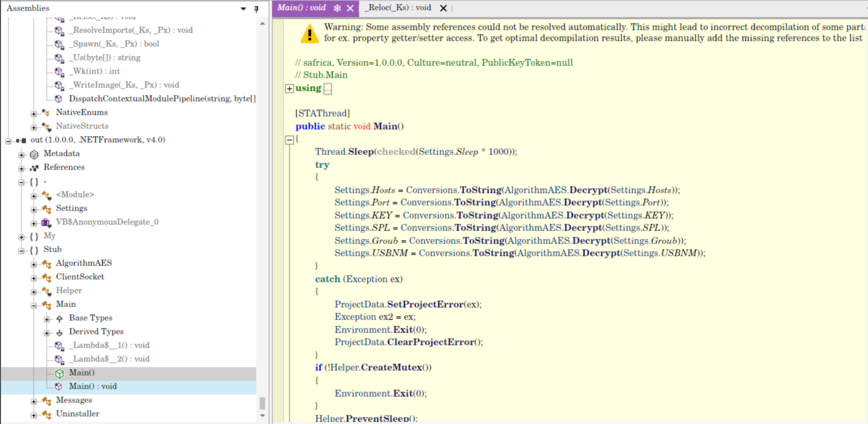Screen dimensions: 868x424
Task: Click the pin icon in Assemblies panel header
Action: [x=257, y=8]
